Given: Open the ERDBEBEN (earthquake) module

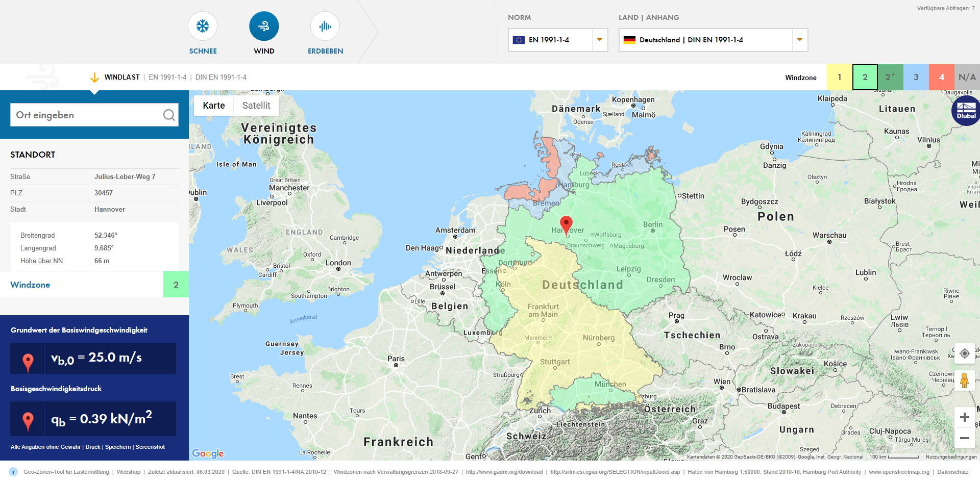Looking at the screenshot, I should [325, 26].
